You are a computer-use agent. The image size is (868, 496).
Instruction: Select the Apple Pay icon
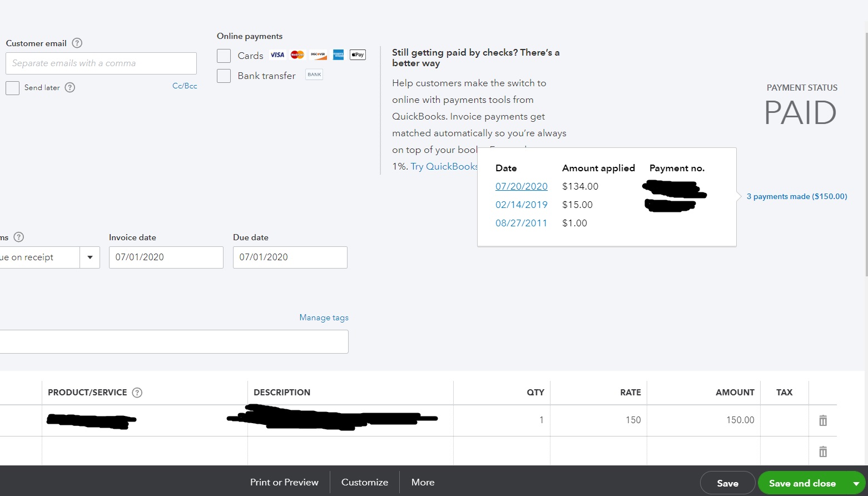[x=358, y=54]
